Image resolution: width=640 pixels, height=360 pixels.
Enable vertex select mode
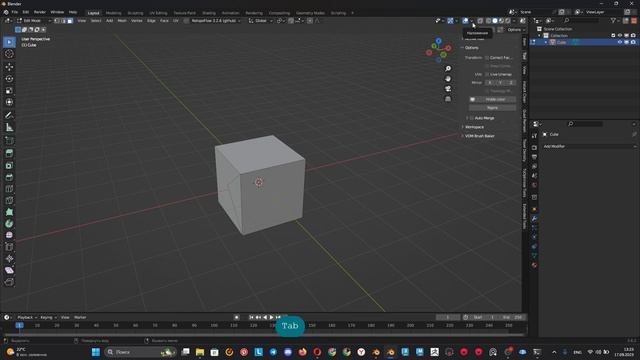[x=57, y=20]
